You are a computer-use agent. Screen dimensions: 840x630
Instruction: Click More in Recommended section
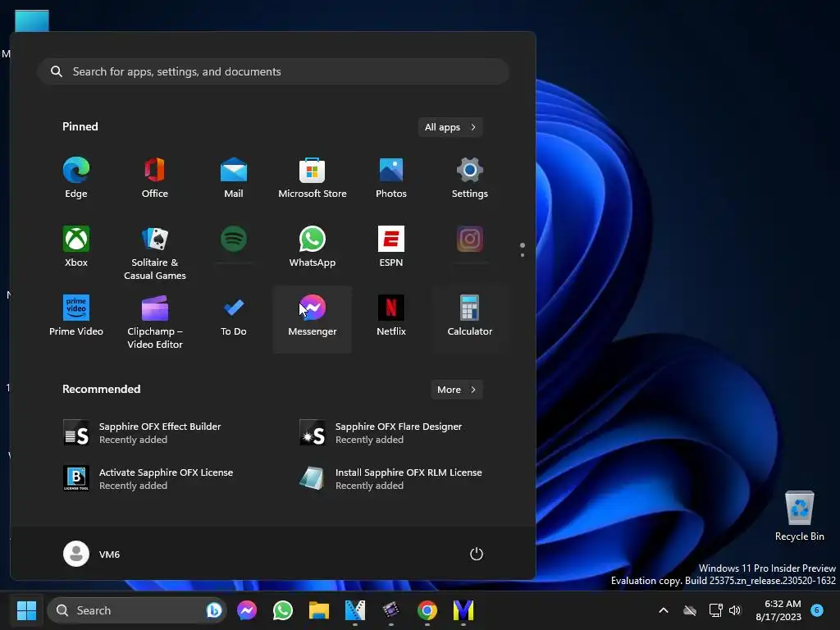pos(457,390)
